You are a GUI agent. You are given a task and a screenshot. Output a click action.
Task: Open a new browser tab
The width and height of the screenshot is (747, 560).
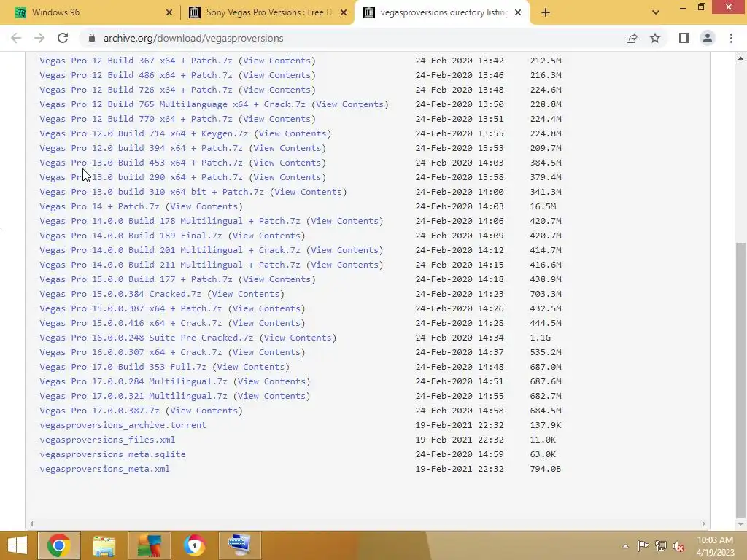coord(546,12)
